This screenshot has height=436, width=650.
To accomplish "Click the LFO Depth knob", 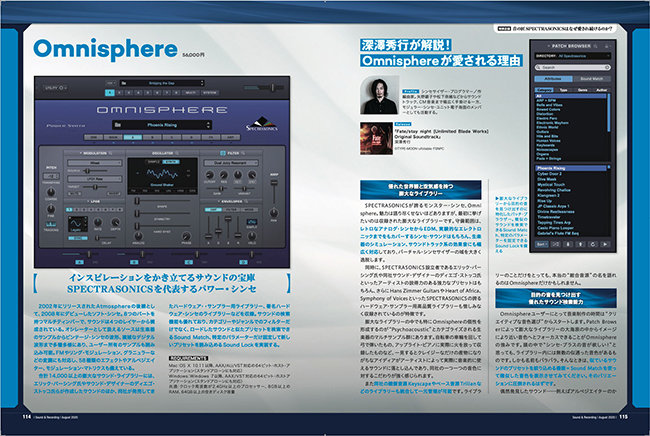I will click(x=116, y=223).
